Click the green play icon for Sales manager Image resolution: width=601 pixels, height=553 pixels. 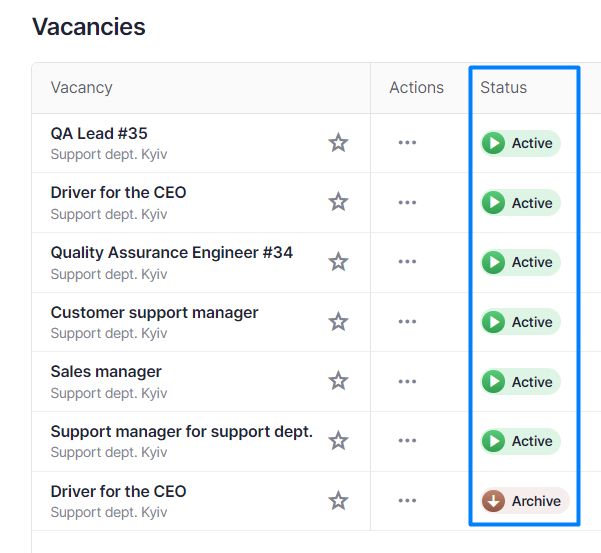coord(494,381)
